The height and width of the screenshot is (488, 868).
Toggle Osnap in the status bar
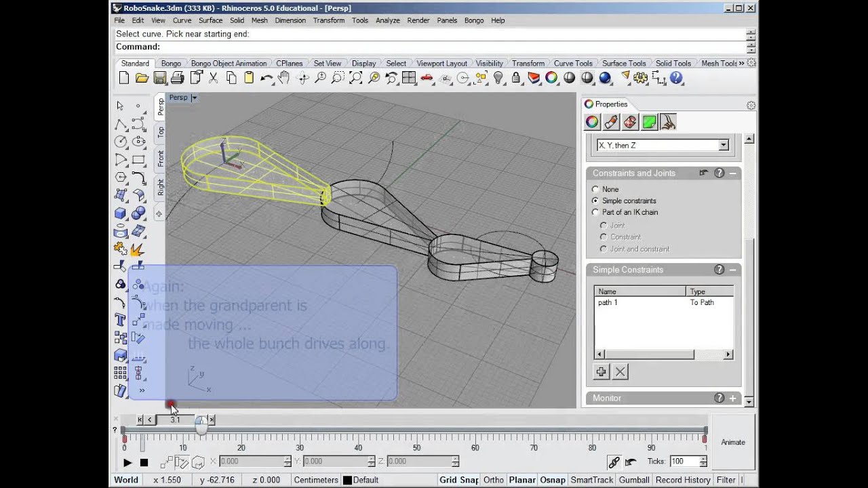click(x=553, y=480)
